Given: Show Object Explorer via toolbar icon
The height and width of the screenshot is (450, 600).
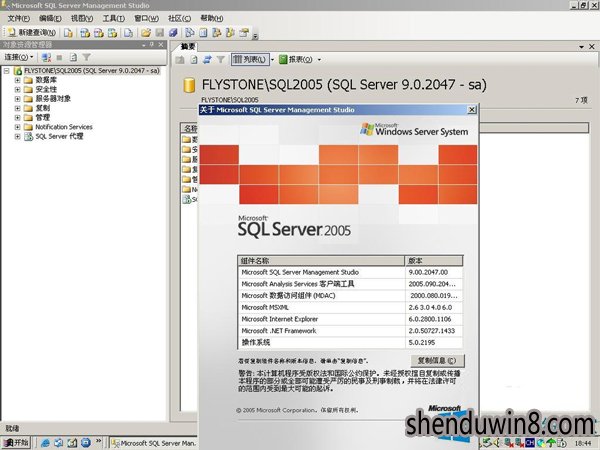Looking at the screenshot, I should click(217, 33).
